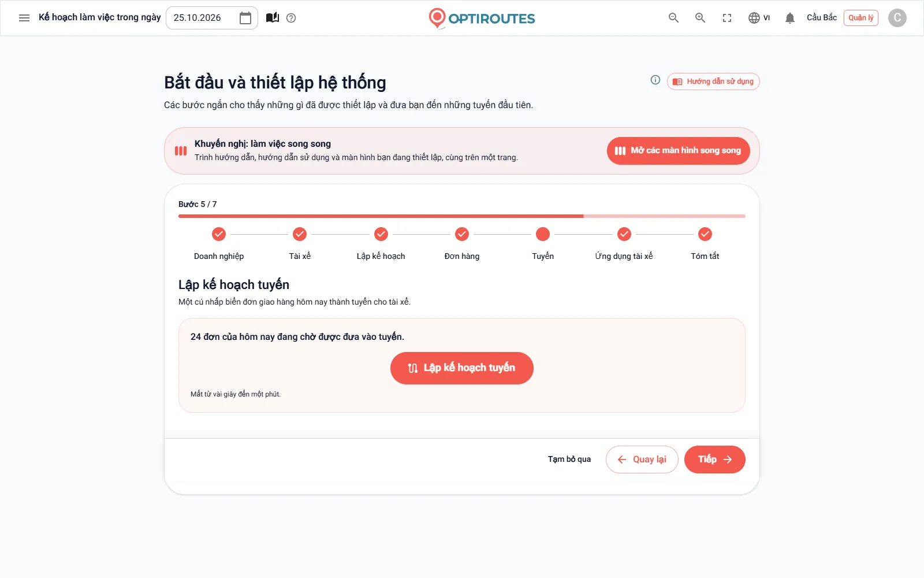Image resolution: width=924 pixels, height=578 pixels.
Task: Click the Bước 5 / 7 label
Action: [x=198, y=204]
